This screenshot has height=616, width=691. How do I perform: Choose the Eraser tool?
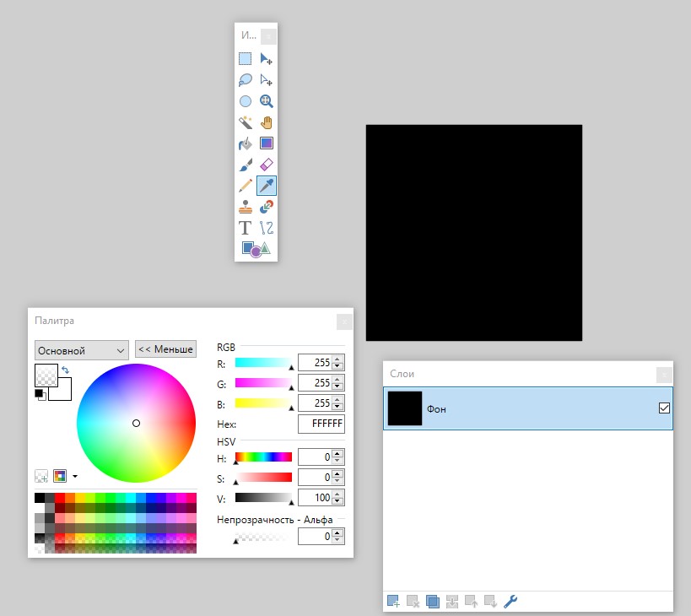click(266, 165)
